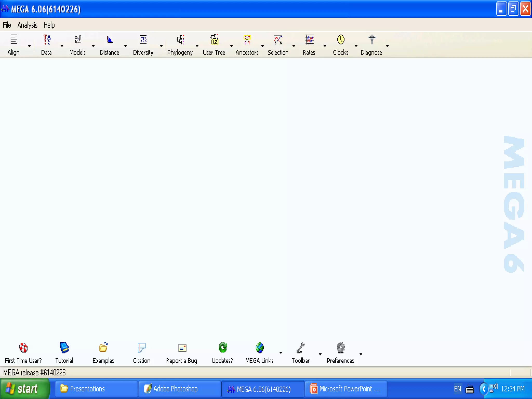Open the Tutorial book icon

pyautogui.click(x=64, y=348)
